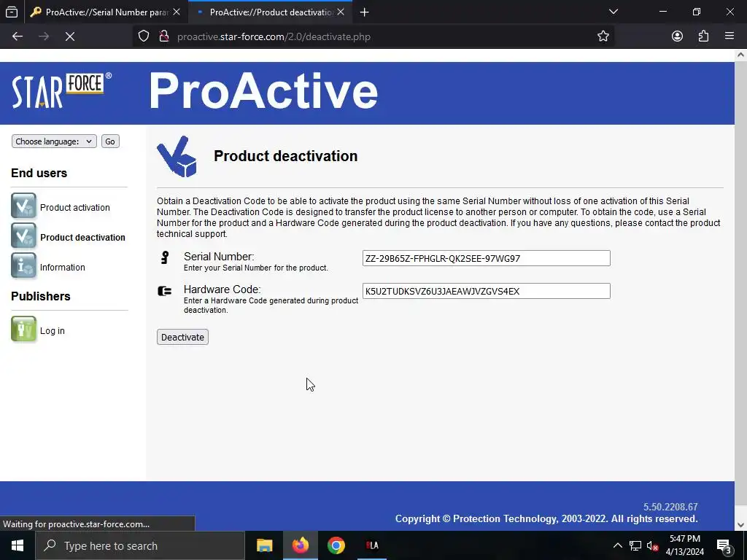Click the browser address bar URL

(274, 36)
